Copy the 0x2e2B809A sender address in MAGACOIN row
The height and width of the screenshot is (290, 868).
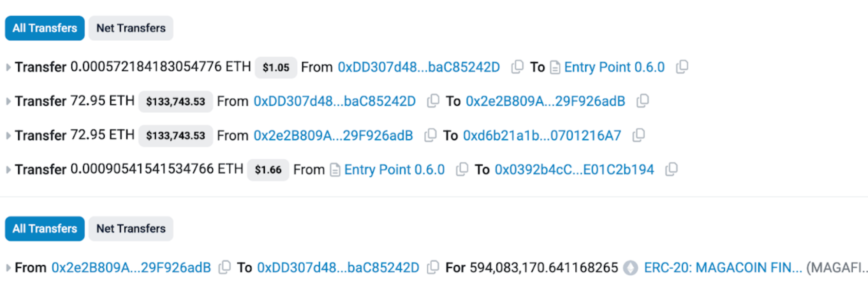(224, 267)
